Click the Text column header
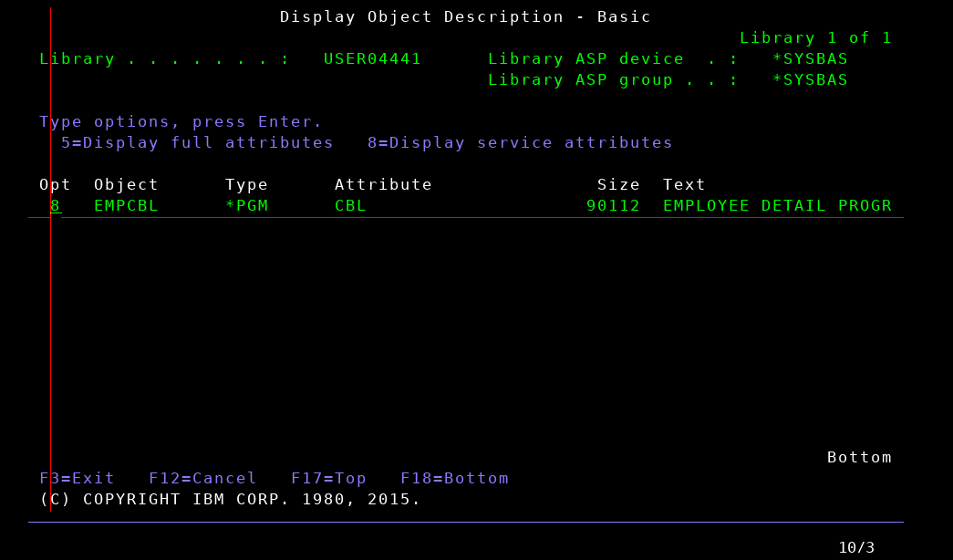 coord(684,185)
